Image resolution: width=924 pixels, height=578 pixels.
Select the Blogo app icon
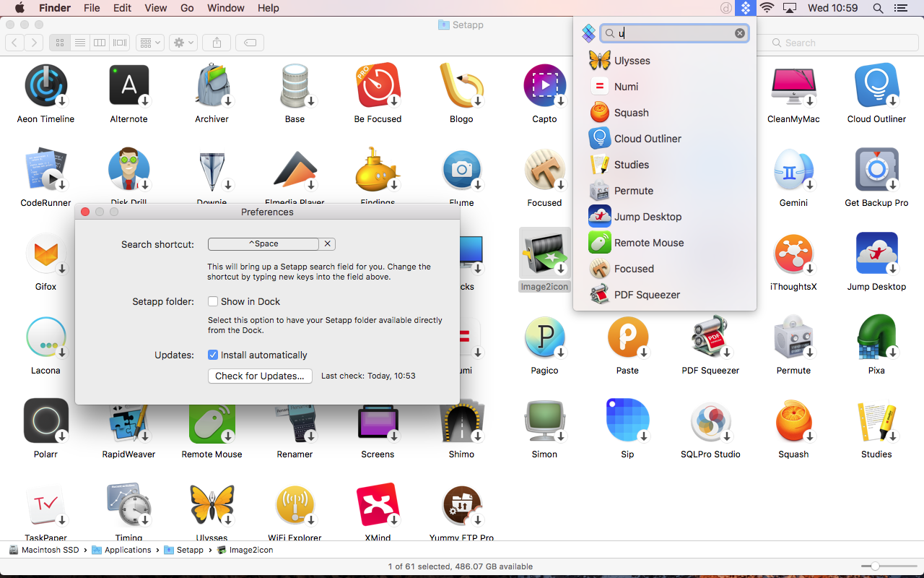[x=461, y=85]
